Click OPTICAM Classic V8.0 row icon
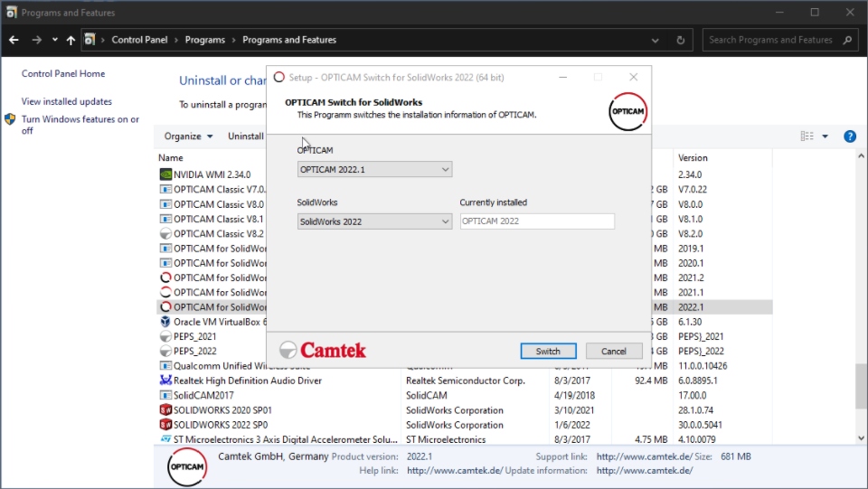This screenshot has width=868, height=489. (165, 204)
